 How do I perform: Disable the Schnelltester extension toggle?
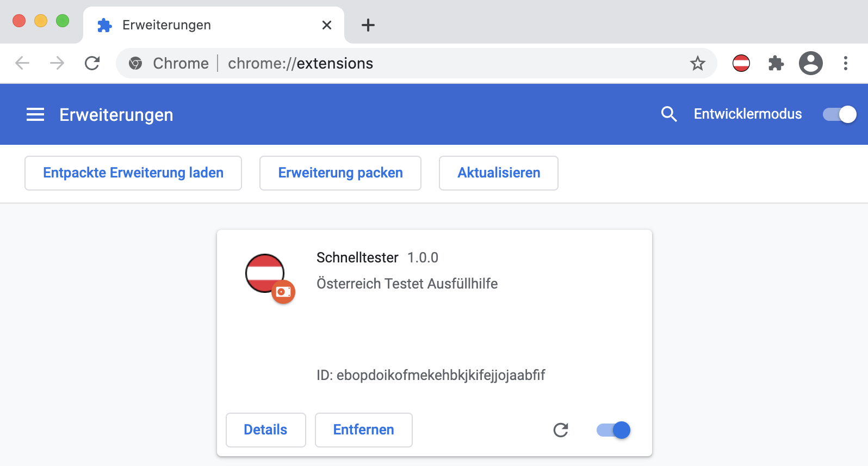click(613, 430)
